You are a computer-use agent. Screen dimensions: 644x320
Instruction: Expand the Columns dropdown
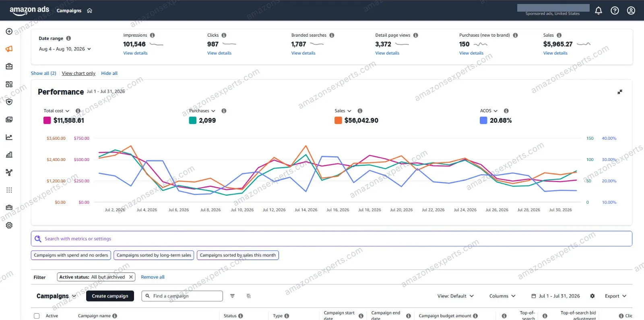[502, 296]
